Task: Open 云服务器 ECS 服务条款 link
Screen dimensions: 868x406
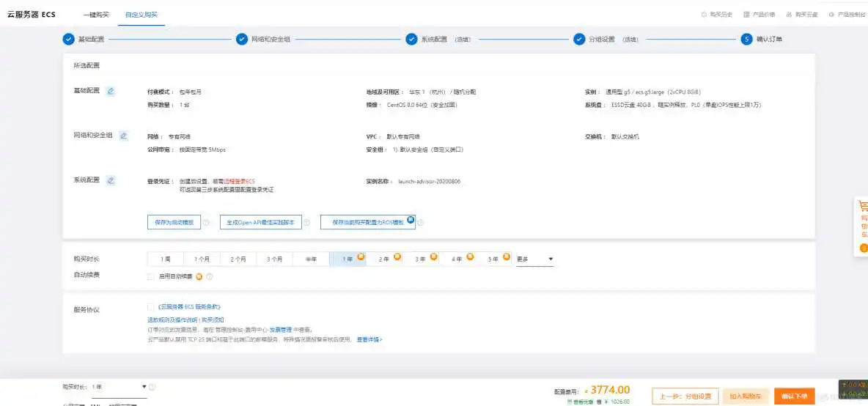Action: point(190,306)
